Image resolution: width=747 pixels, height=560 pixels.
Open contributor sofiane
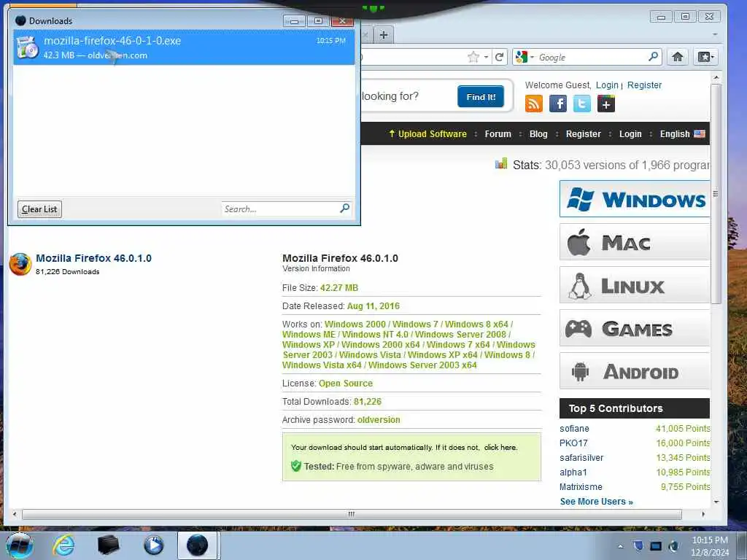(x=574, y=429)
